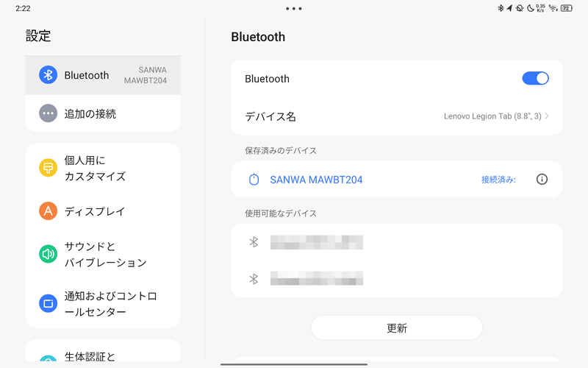Open SANWA MAWBT204 info details icon
Screen dimensions: 588x368
tap(542, 180)
